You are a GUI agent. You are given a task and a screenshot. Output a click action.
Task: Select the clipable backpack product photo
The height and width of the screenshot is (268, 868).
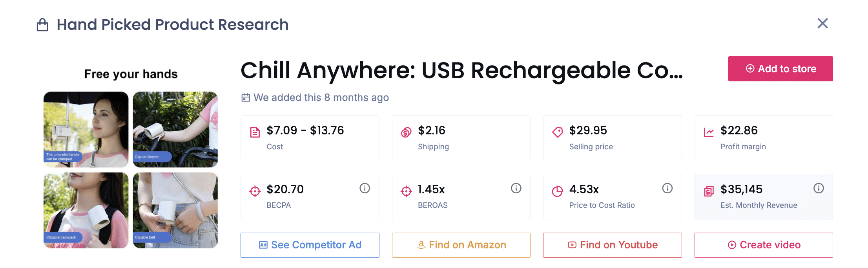86,210
